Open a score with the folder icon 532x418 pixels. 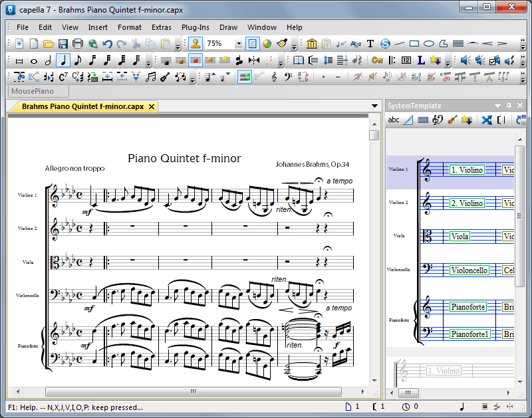(x=49, y=44)
